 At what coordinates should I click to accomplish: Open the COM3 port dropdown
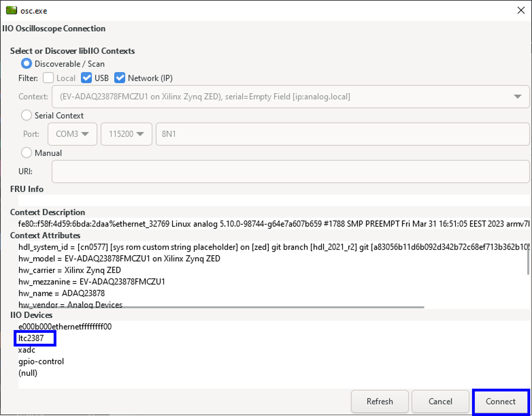point(72,134)
